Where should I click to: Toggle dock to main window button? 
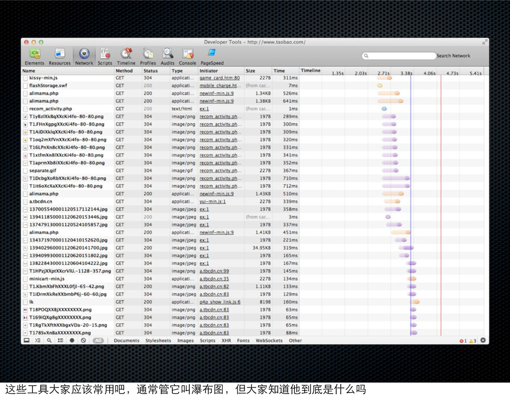coord(26,341)
